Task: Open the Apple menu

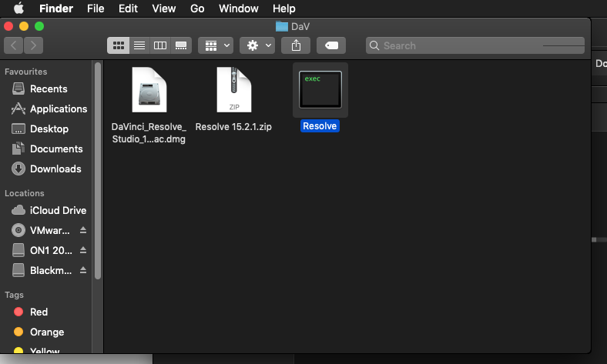Action: pyautogui.click(x=18, y=8)
